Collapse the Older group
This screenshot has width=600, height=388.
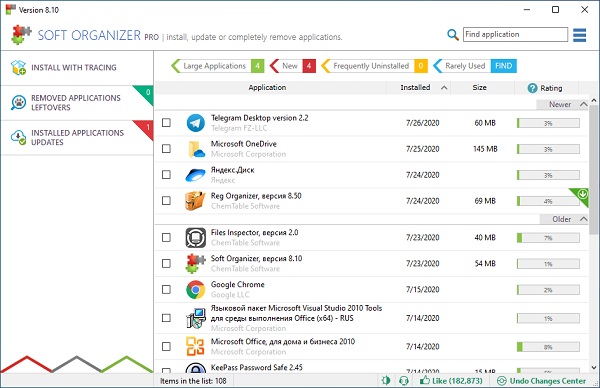point(584,219)
